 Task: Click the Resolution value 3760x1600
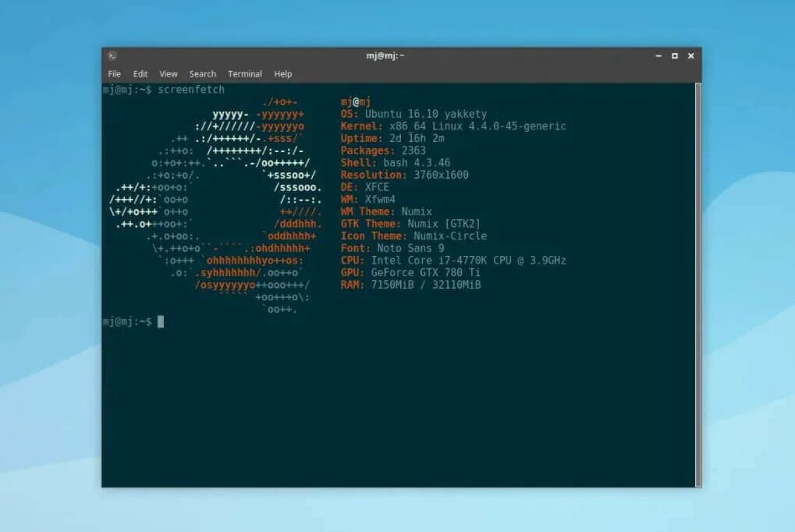(441, 175)
